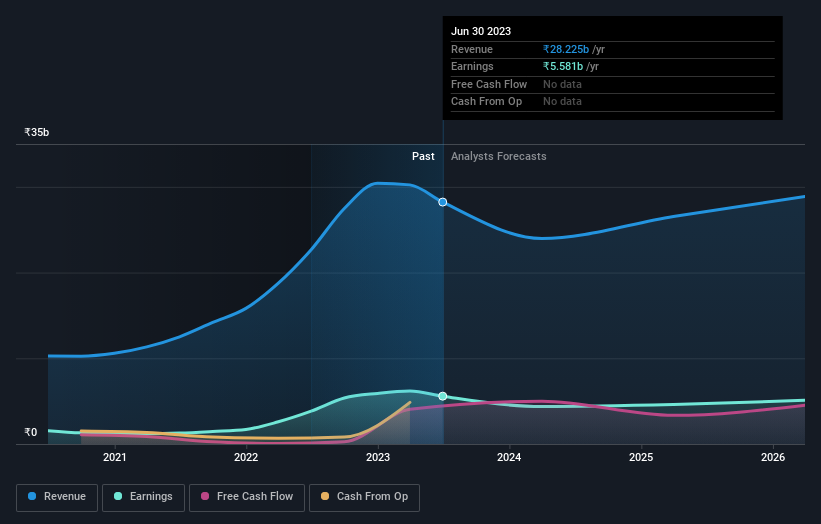Click the Past section label
The height and width of the screenshot is (524, 821).
(423, 156)
